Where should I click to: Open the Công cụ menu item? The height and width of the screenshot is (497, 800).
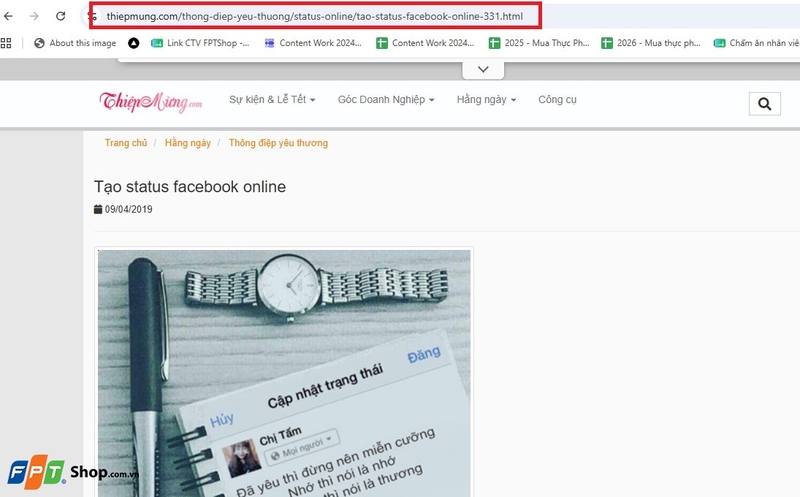557,100
